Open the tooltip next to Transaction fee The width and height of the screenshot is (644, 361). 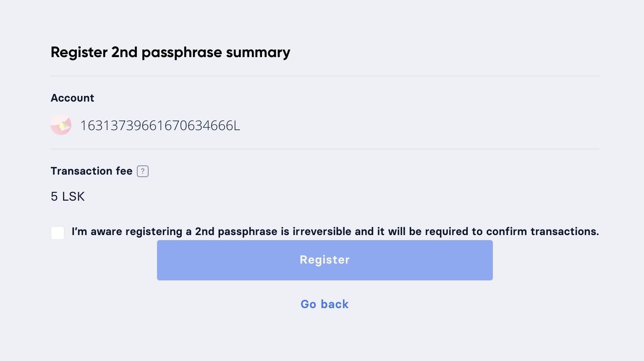pos(143,171)
